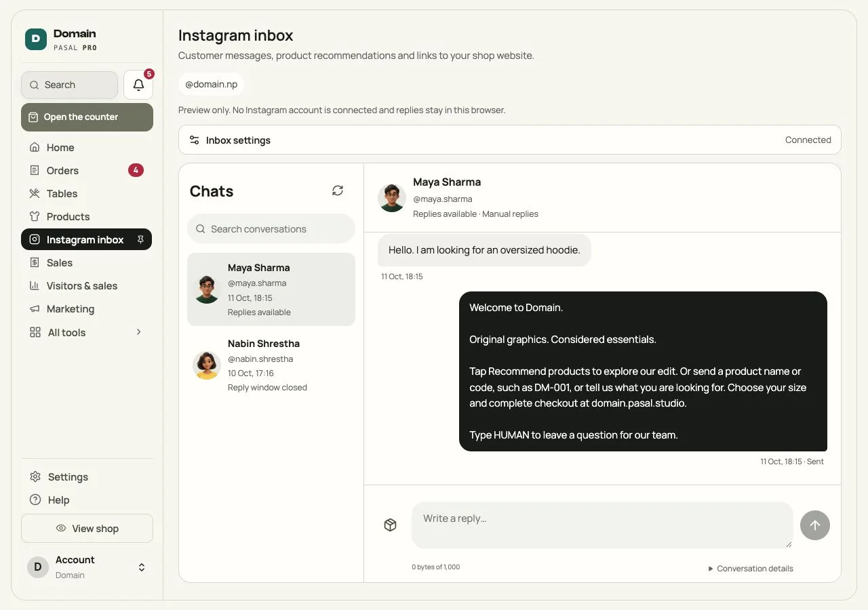868x610 pixels.
Task: Click the Help question mark icon
Action: (35, 500)
